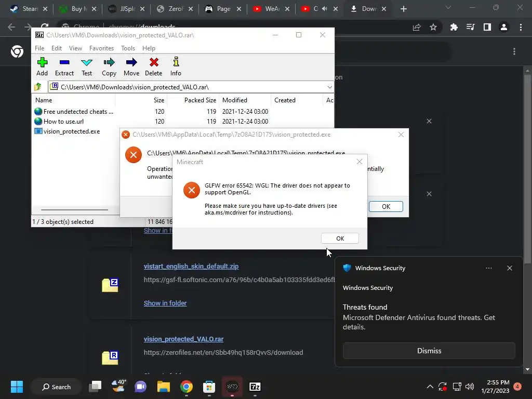Close the vision_protected.exe error dialog
This screenshot has height=399, width=532.
coord(401,135)
